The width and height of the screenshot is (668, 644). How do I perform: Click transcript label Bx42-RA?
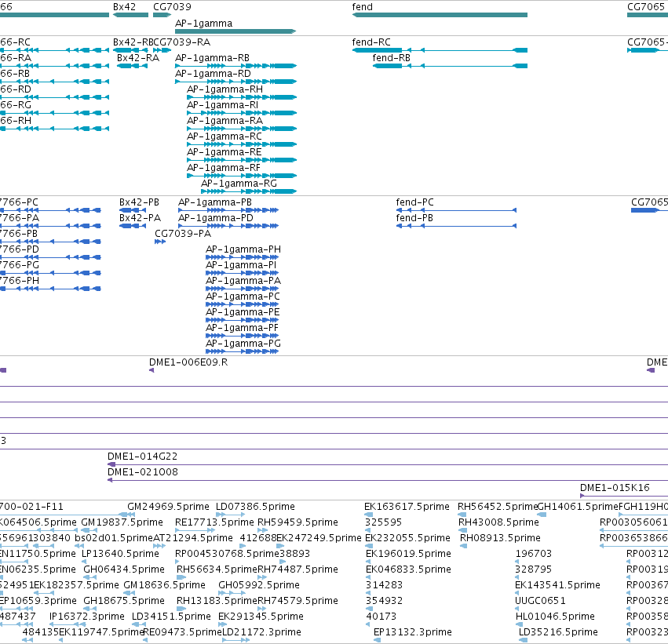(138, 58)
